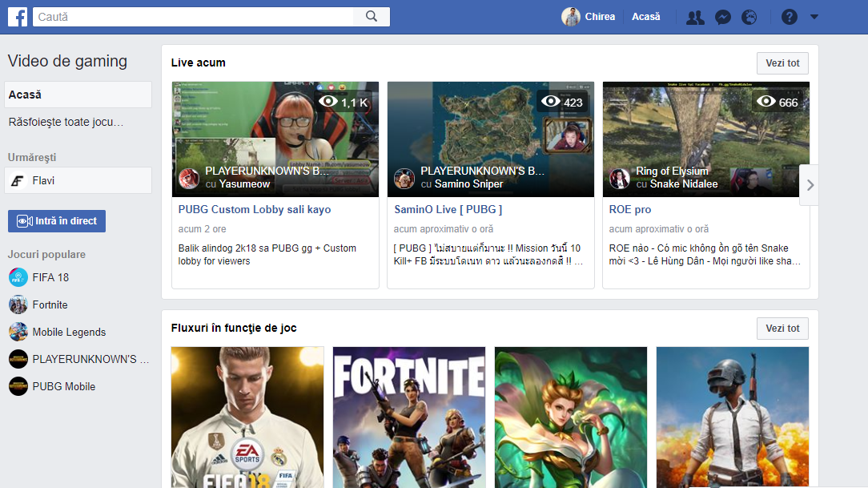Select the FIFA 18 game icon
This screenshot has width=868, height=488.
point(18,277)
